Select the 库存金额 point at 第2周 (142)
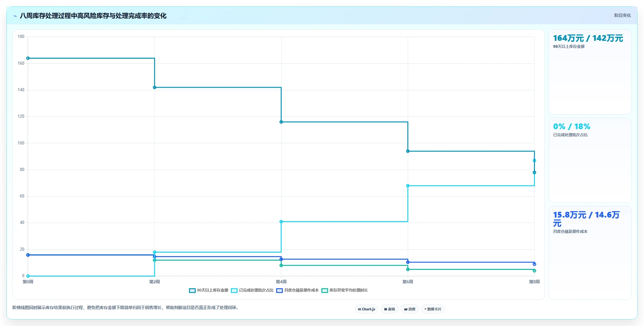 [x=155, y=87]
